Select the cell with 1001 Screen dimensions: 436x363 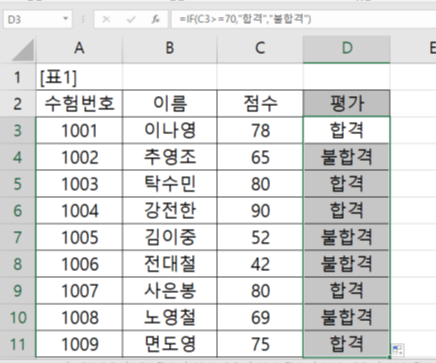click(79, 130)
